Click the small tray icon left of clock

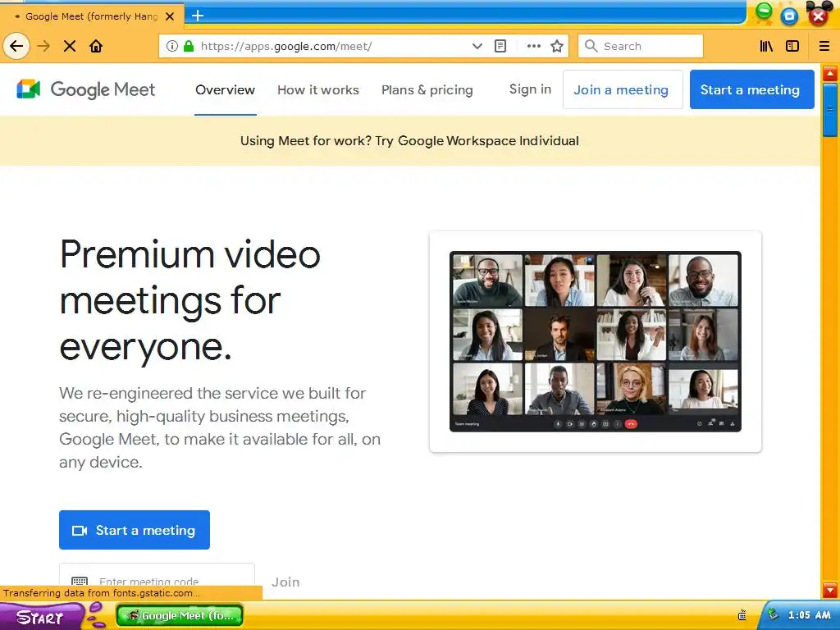coord(742,615)
